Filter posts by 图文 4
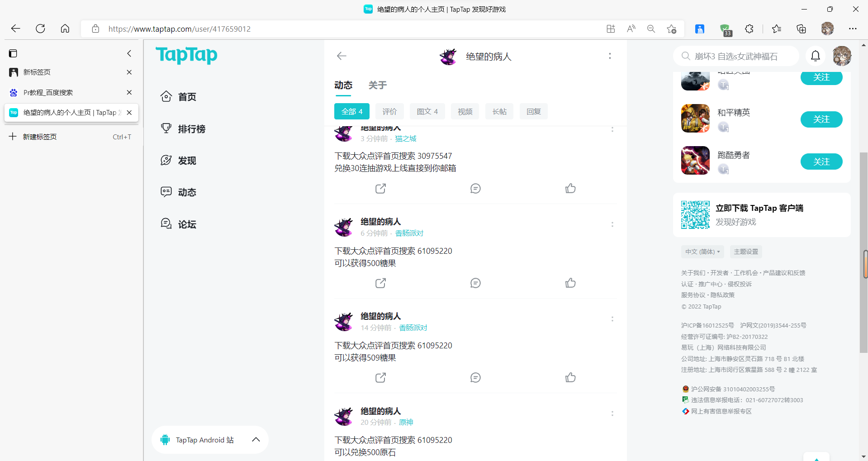 click(x=427, y=111)
